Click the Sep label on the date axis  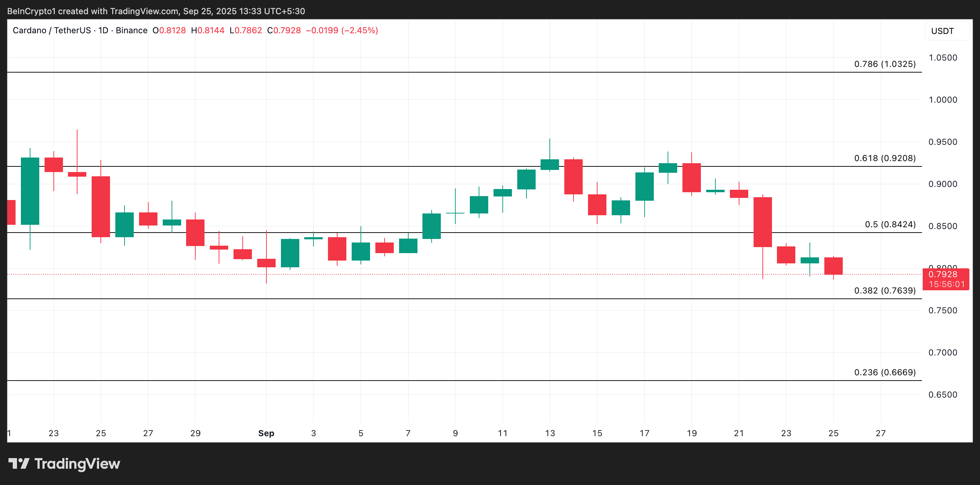pyautogui.click(x=266, y=433)
